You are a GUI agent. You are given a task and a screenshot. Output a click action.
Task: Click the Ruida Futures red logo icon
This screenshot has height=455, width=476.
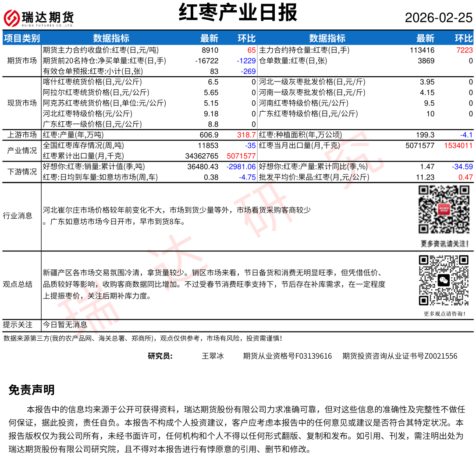point(12,18)
